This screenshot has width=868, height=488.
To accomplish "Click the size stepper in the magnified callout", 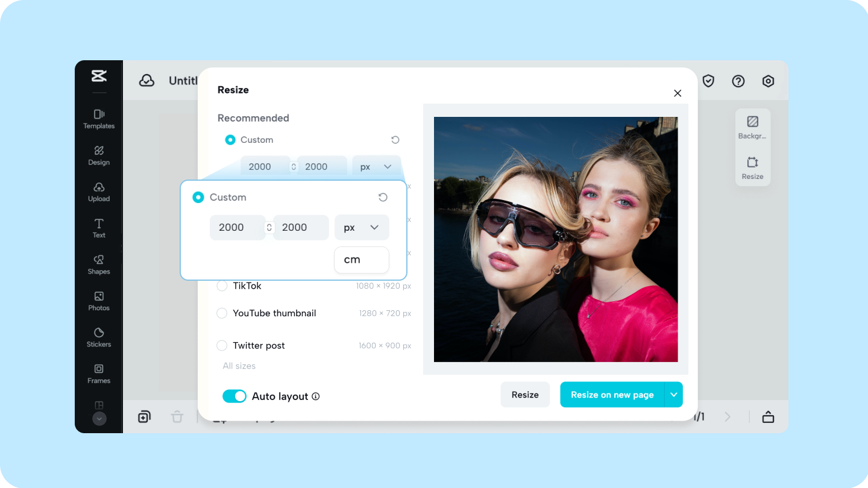I will pos(269,227).
